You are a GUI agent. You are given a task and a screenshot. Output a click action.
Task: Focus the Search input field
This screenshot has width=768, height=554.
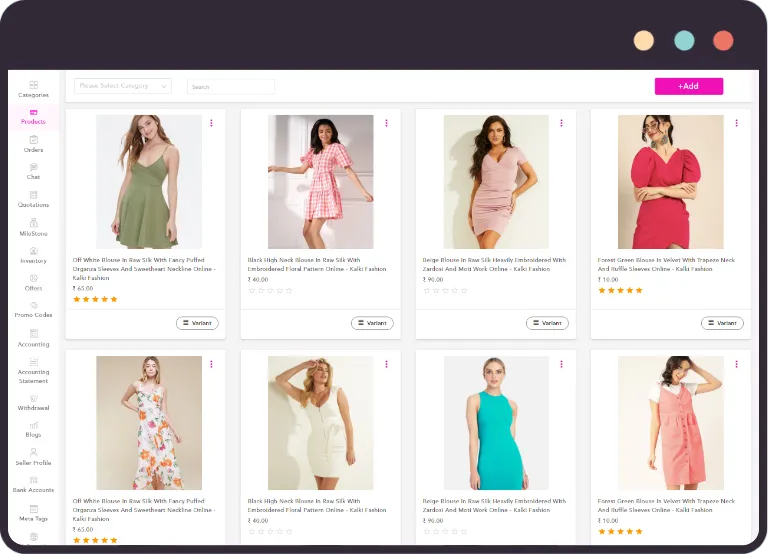tap(231, 87)
